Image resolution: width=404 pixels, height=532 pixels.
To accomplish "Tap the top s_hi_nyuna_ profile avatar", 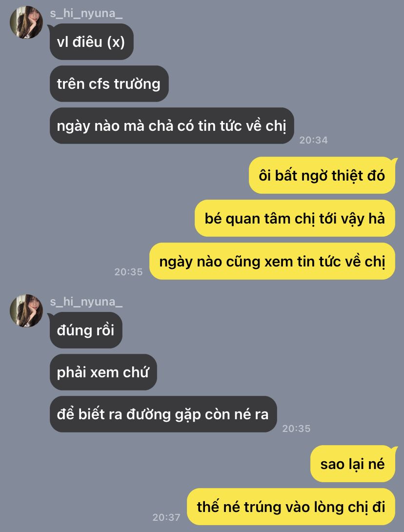I will [26, 22].
